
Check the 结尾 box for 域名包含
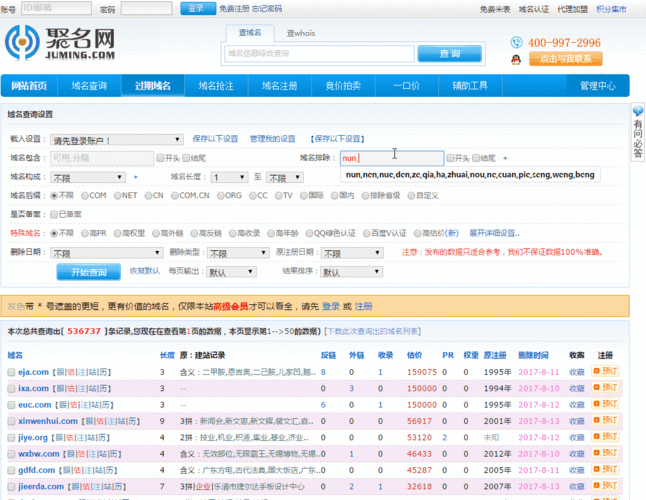click(186, 158)
